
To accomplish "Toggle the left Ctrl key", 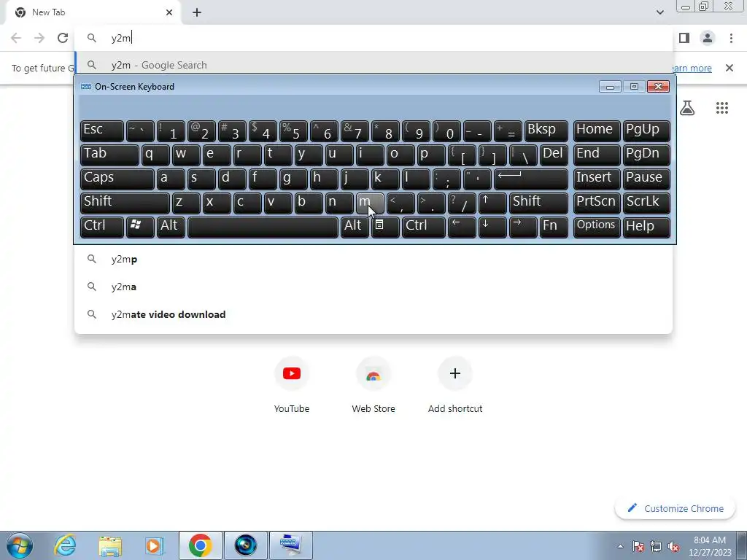I will coord(102,227).
